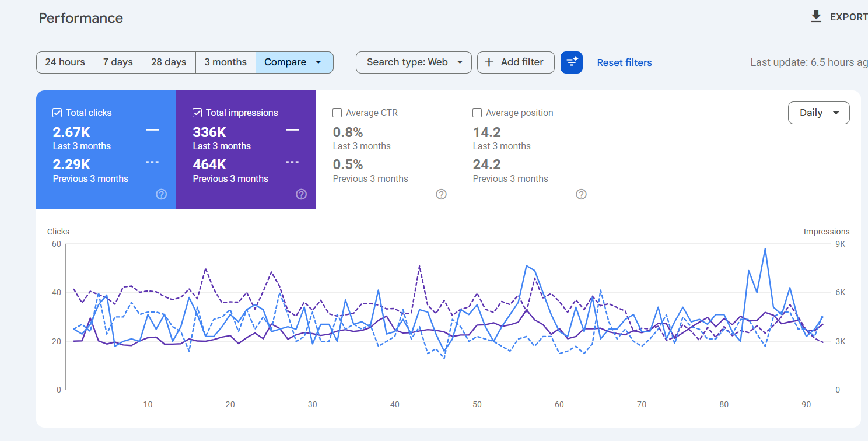Click the blue filter sparkle icon button
The height and width of the screenshot is (441, 868).
[571, 62]
